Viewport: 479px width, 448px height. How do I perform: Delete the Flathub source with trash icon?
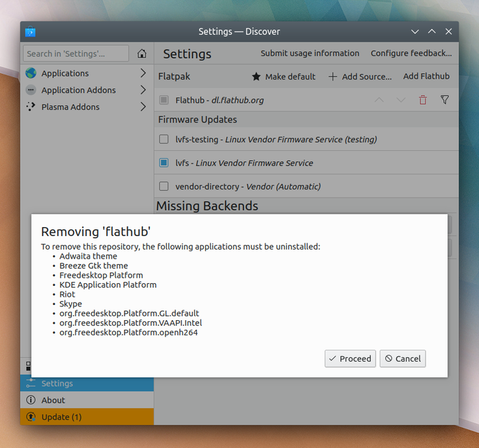pyautogui.click(x=423, y=100)
